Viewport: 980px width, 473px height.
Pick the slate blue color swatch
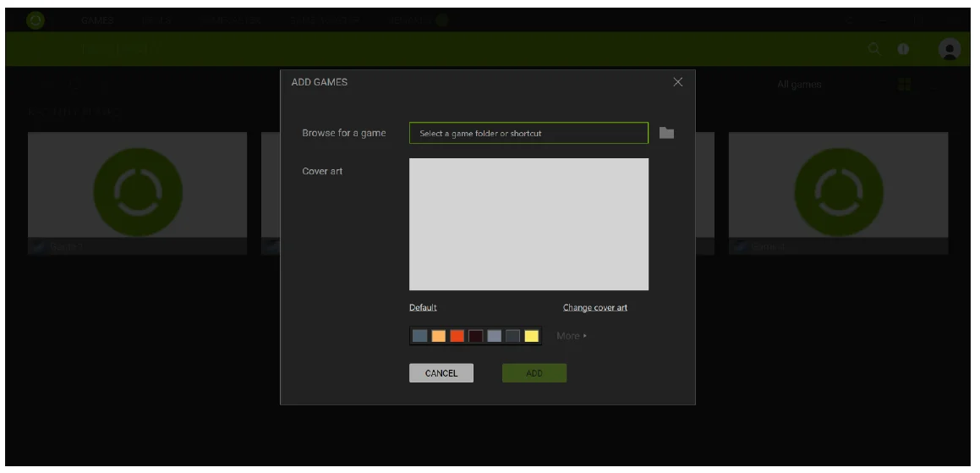420,336
